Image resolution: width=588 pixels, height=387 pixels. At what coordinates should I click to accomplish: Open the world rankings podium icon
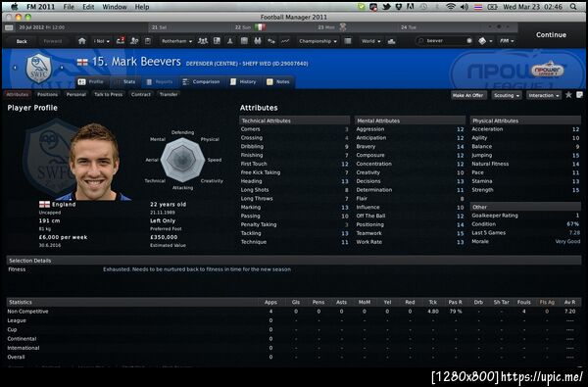391,41
